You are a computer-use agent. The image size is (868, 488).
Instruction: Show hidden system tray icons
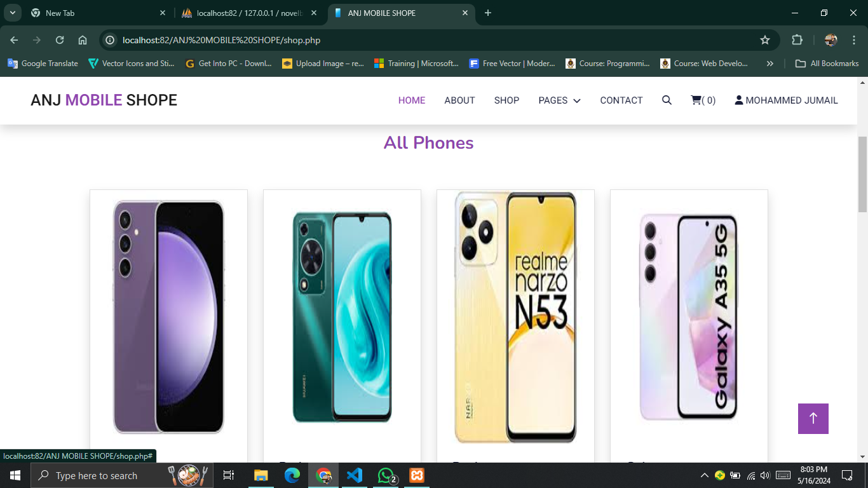click(x=704, y=475)
